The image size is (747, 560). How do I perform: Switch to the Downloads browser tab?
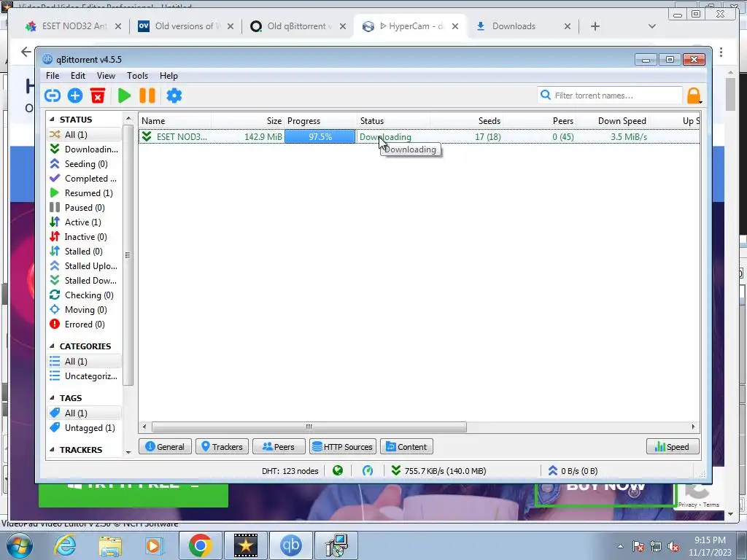523,26
